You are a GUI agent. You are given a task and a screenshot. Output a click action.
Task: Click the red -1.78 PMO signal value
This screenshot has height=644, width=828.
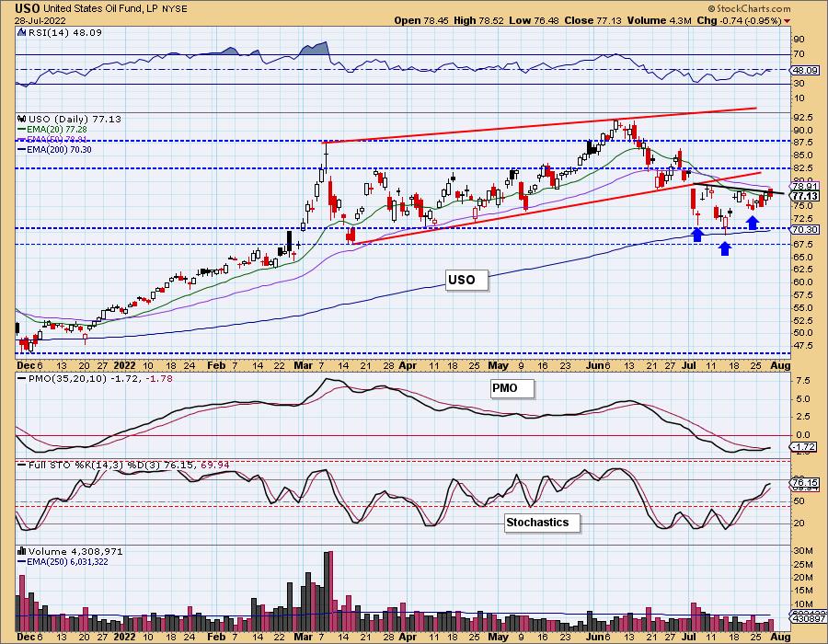(160, 378)
